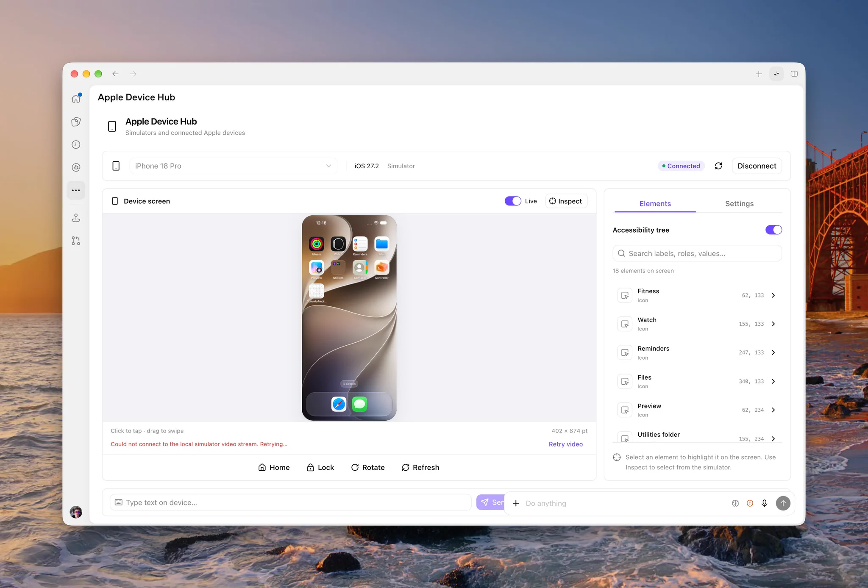Select the Elements tab
The image size is (868, 588).
[655, 204]
